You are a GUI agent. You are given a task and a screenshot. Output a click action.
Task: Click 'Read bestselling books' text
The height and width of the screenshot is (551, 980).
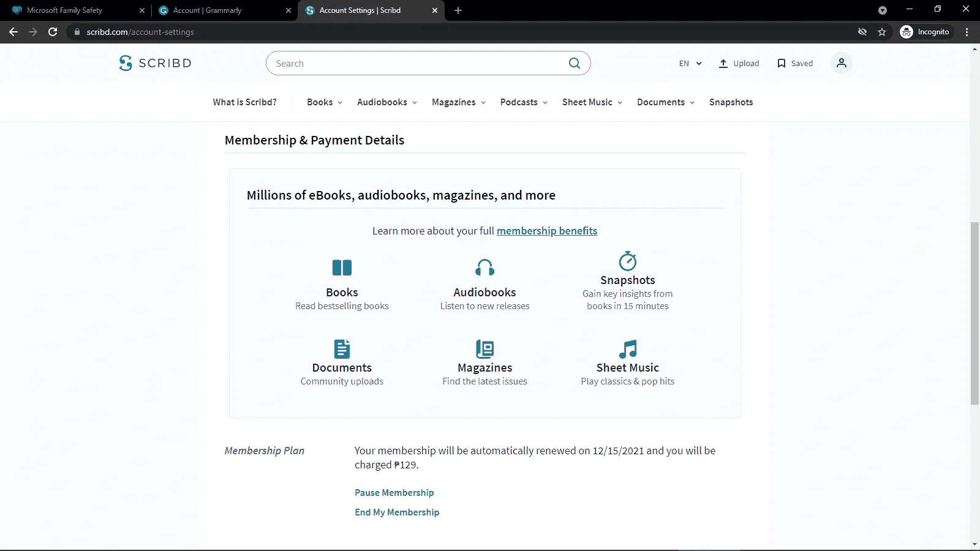click(x=342, y=306)
